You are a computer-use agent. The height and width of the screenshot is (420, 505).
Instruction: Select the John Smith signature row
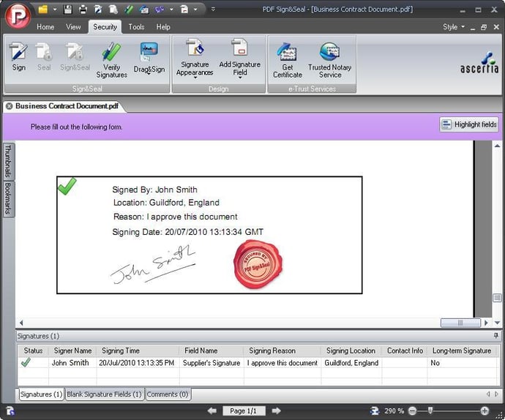coord(257,363)
